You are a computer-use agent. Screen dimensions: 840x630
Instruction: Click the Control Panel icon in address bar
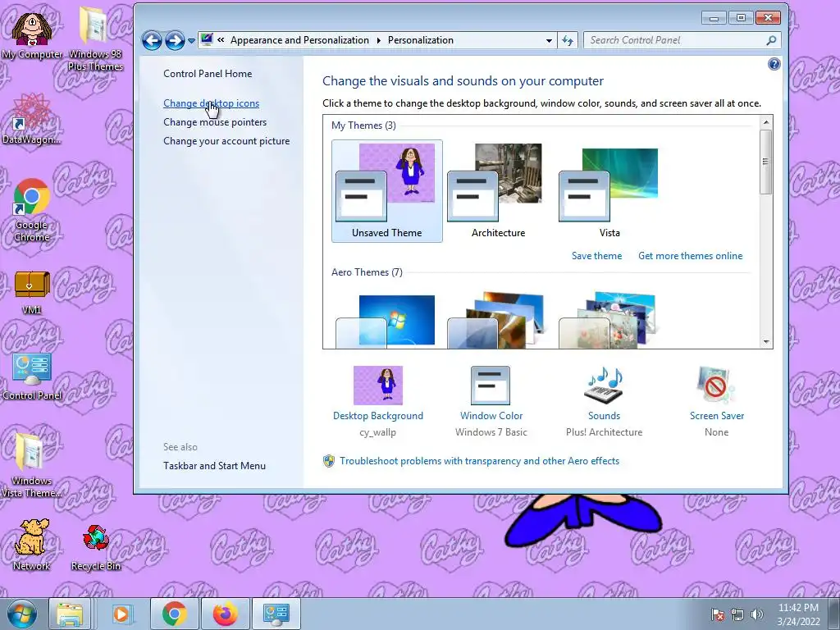[207, 39]
